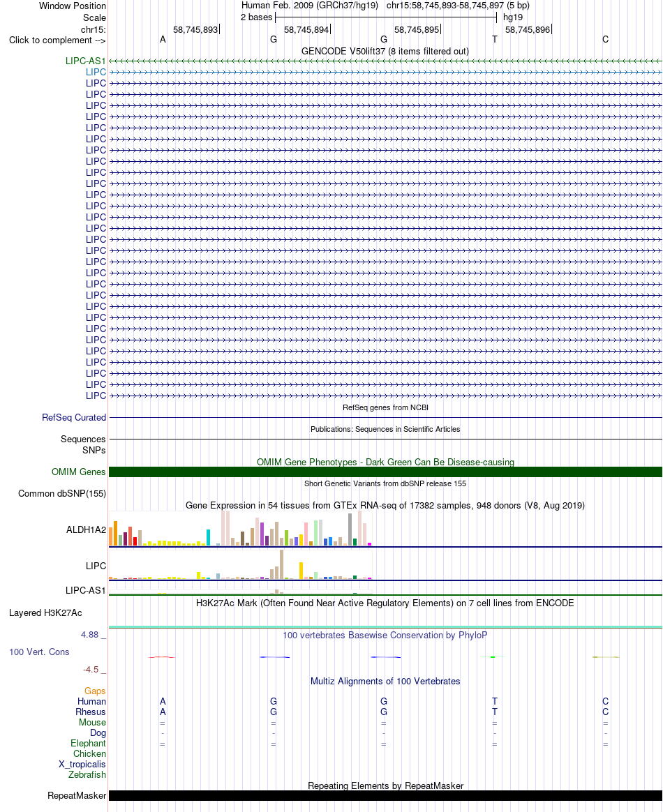Click the dark green OMIM Genes bar

click(385, 472)
